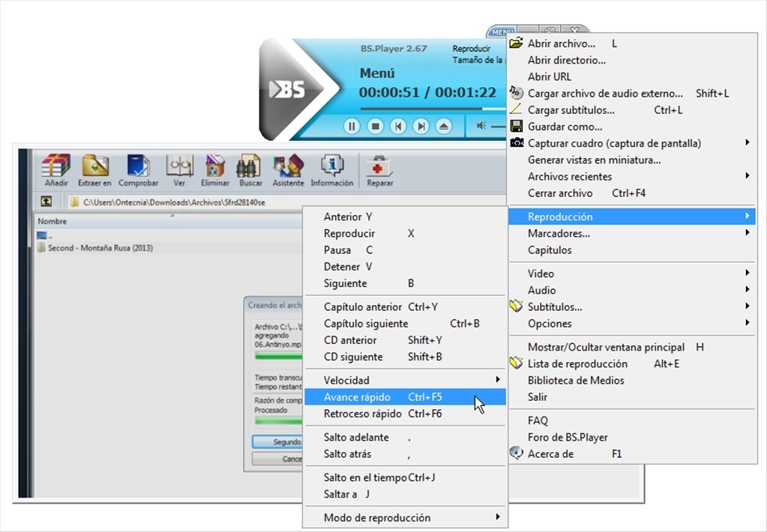Mute audio with the BS.Player speaker icon

[481, 126]
